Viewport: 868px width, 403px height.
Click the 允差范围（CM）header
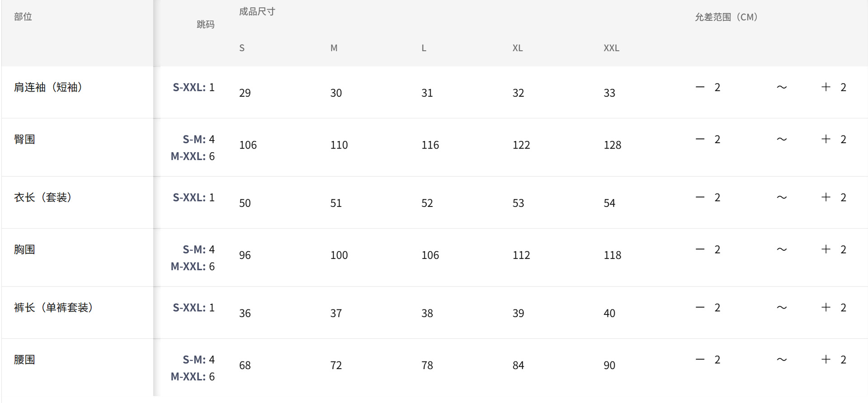[726, 17]
